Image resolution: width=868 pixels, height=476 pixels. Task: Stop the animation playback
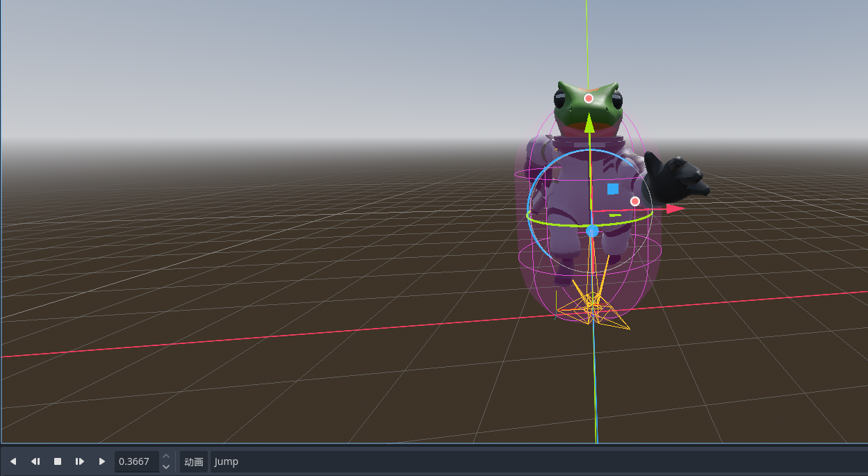click(58, 461)
